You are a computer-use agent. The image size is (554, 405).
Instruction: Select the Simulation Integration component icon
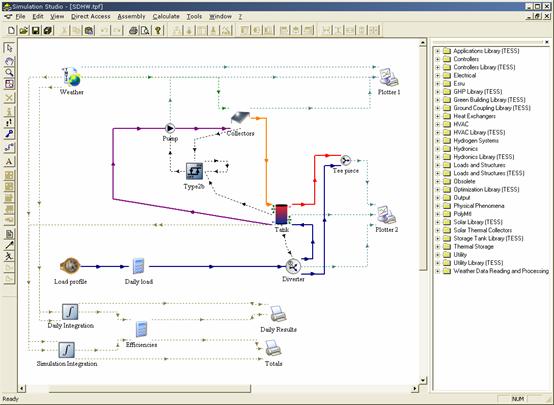pyautogui.click(x=66, y=350)
